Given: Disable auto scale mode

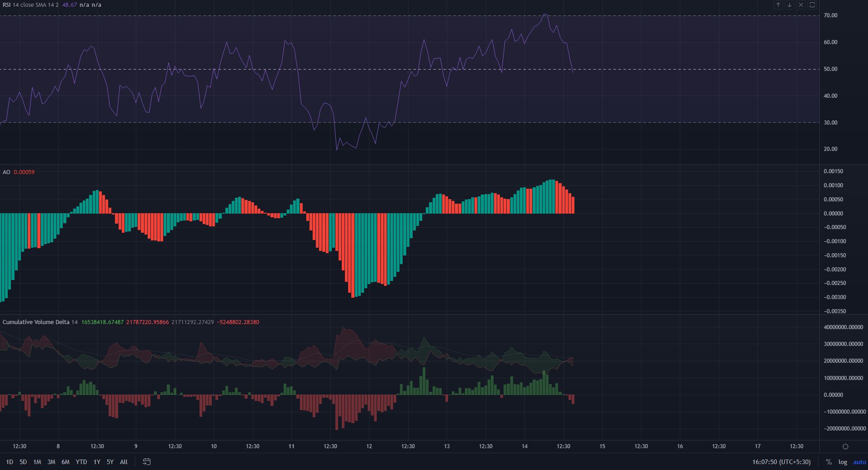Looking at the screenshot, I should (859, 462).
